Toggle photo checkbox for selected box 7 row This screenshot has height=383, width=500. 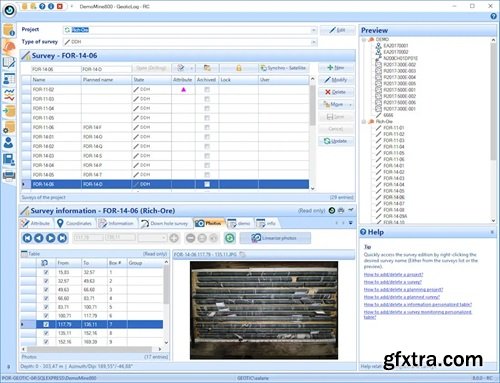click(x=46, y=324)
